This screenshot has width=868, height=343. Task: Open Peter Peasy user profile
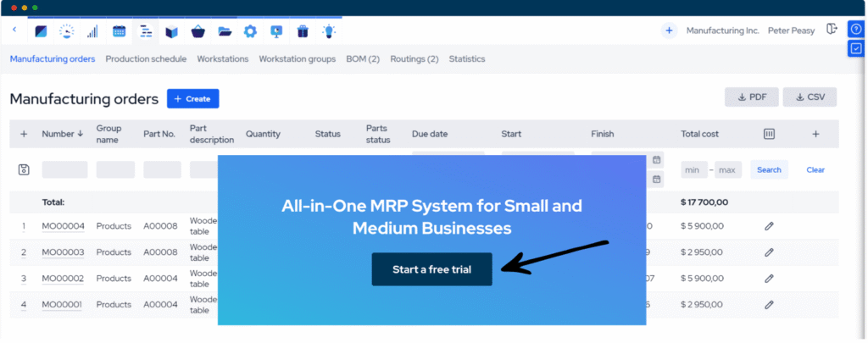(791, 31)
